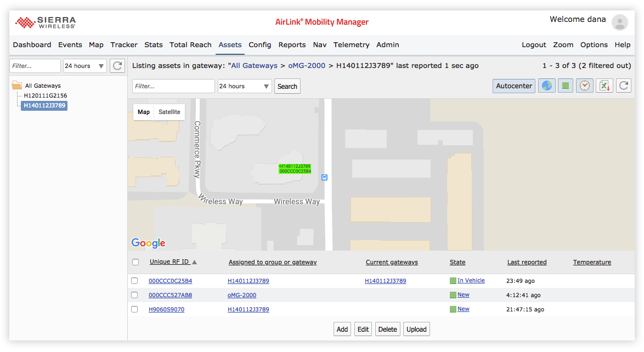Open the Config tab

tap(259, 45)
